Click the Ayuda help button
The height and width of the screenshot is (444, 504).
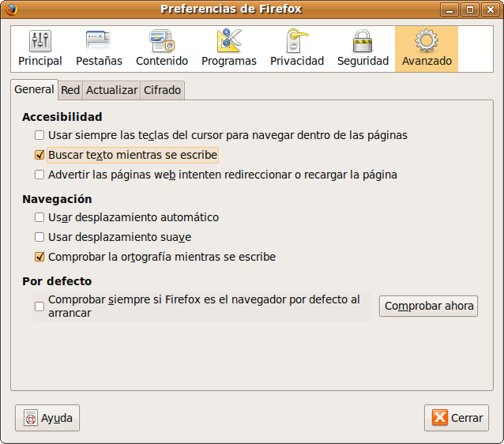(47, 418)
